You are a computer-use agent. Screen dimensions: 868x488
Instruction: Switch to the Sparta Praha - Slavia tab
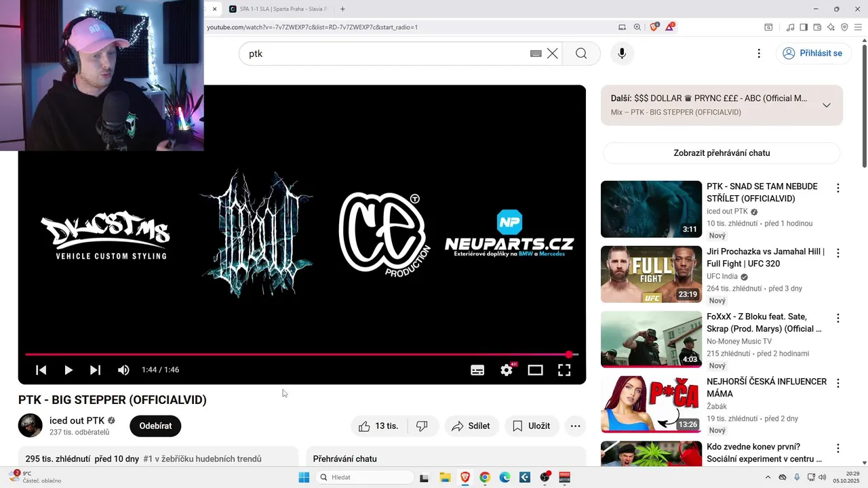279,9
